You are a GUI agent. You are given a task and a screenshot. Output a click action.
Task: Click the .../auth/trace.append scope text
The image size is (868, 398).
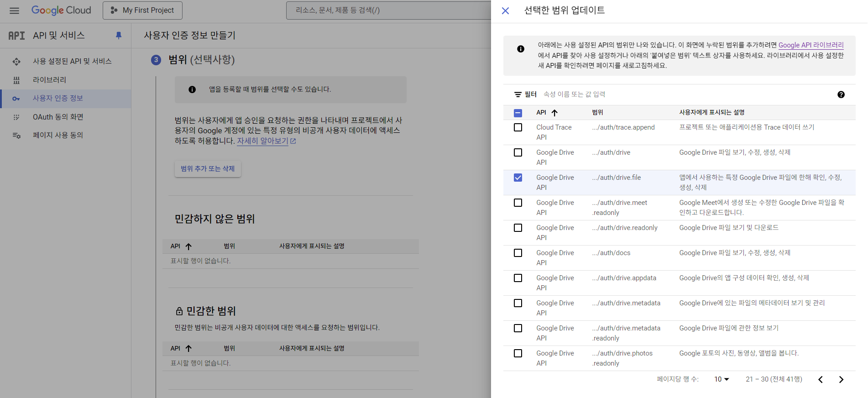(x=623, y=127)
